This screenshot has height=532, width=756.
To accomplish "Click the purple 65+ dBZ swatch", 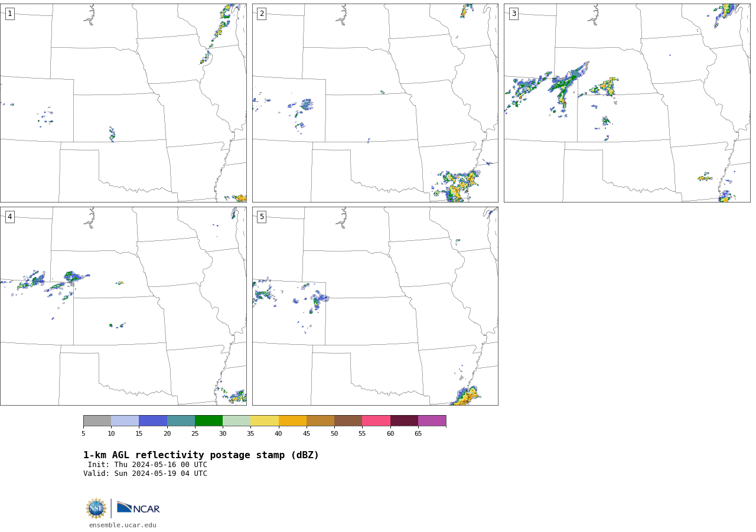I will tap(432, 421).
